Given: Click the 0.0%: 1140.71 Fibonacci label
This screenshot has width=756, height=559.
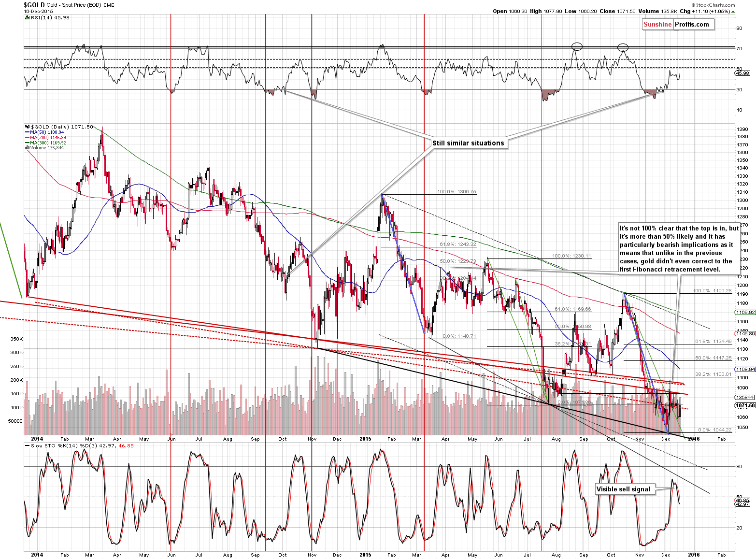Looking at the screenshot, I should click(459, 336).
